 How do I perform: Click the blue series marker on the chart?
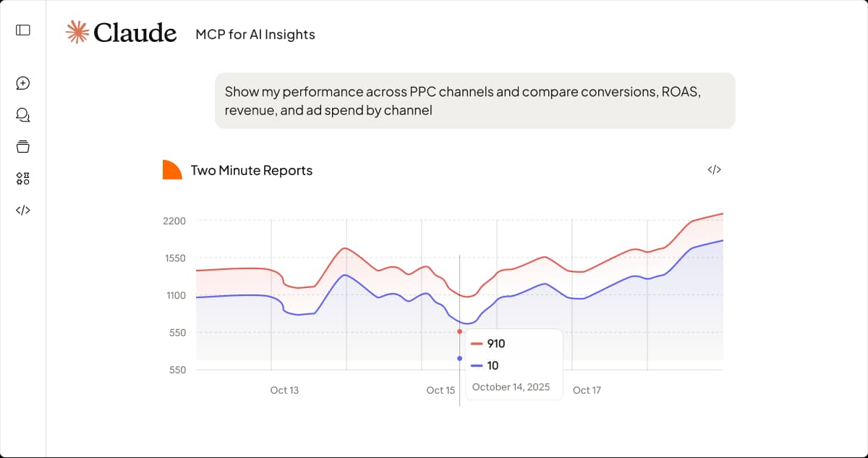tap(460, 357)
